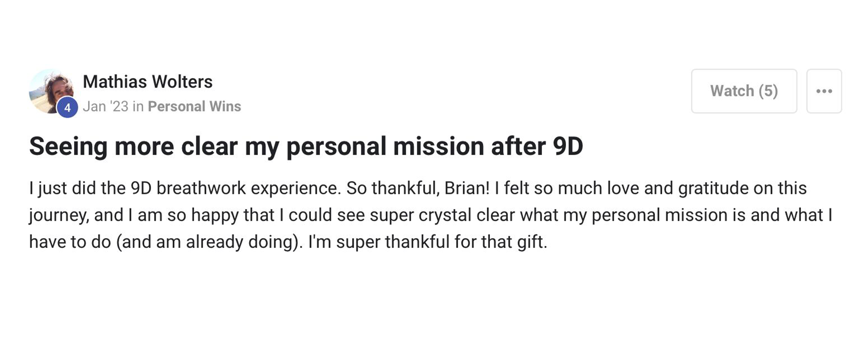
Task: Click the watcher count "(5)"
Action: pos(768,91)
